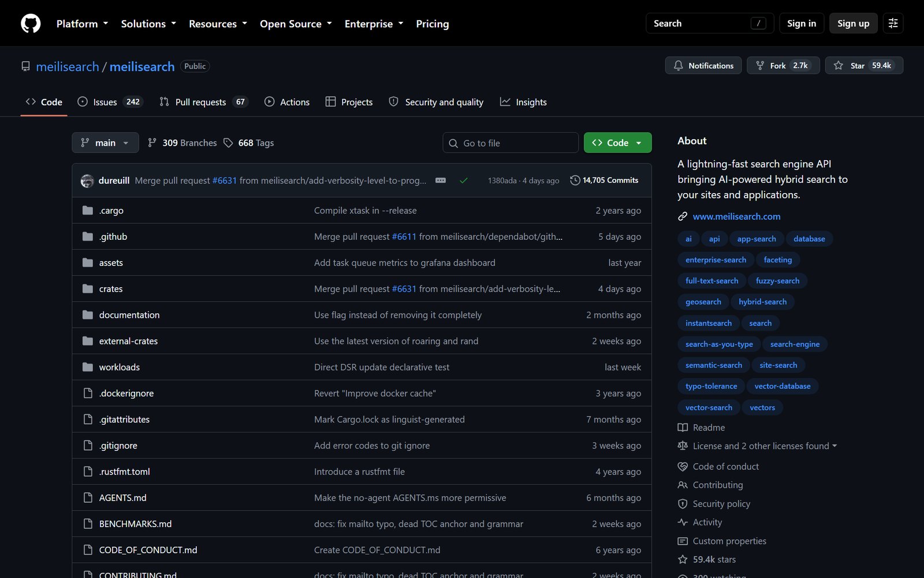Image resolution: width=924 pixels, height=578 pixels.
Task: Select the Code tab
Action: pyautogui.click(x=44, y=102)
